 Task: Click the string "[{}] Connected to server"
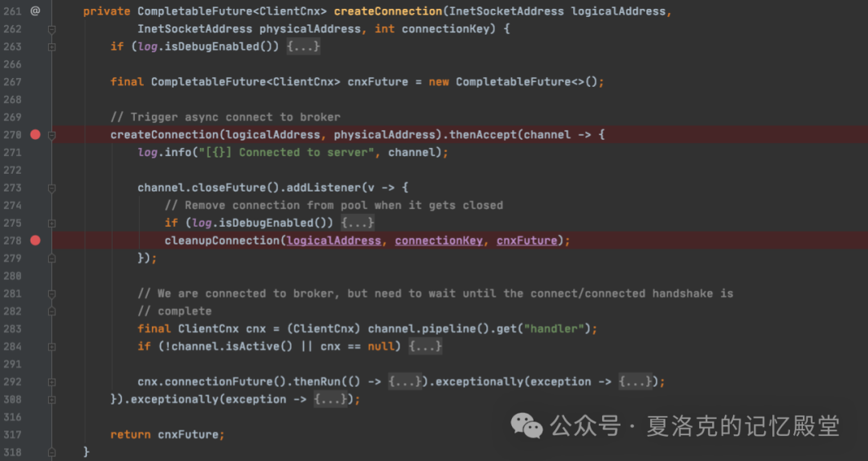point(286,152)
